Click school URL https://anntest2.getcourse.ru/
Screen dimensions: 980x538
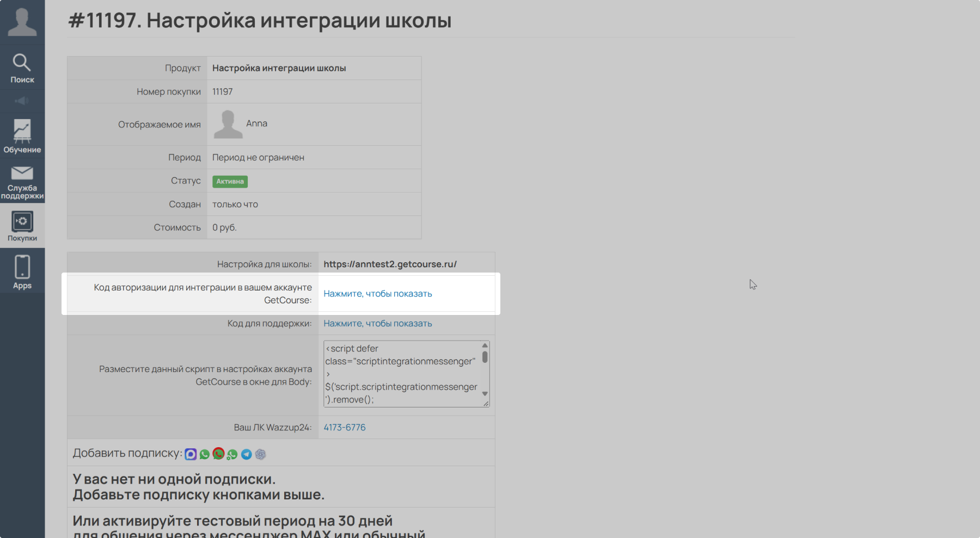pyautogui.click(x=390, y=264)
